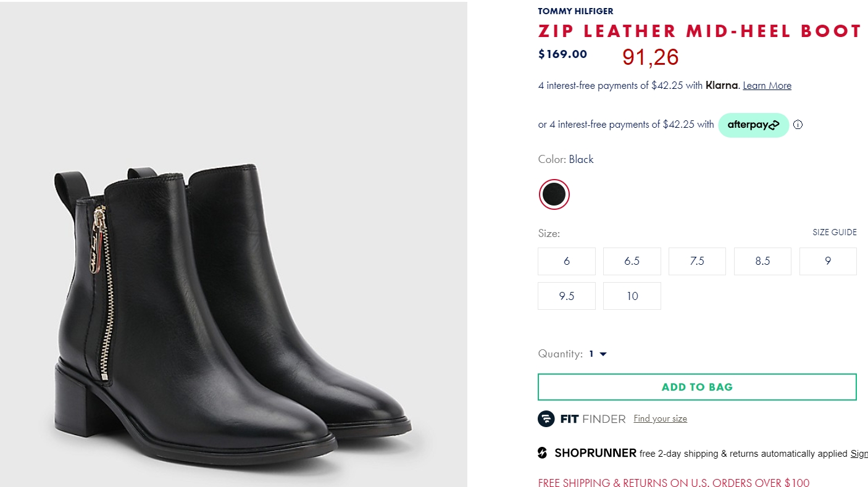Image resolution: width=868 pixels, height=487 pixels.
Task: Click the Fit Finder logo icon
Action: 546,418
